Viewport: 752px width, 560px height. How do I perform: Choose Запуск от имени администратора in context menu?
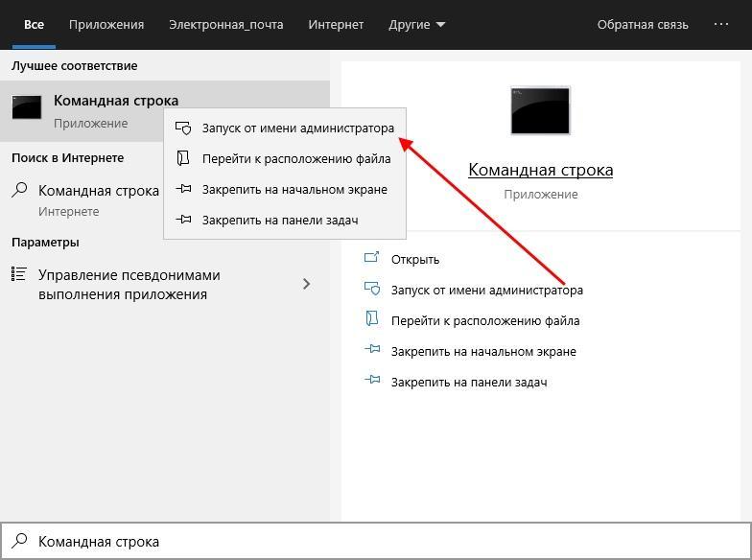pyautogui.click(x=286, y=128)
